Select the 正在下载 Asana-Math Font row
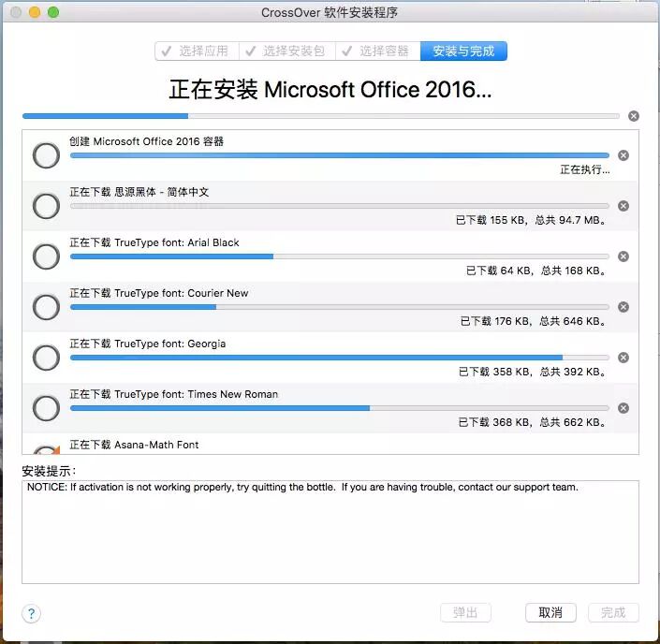The width and height of the screenshot is (660, 644). coord(330,444)
